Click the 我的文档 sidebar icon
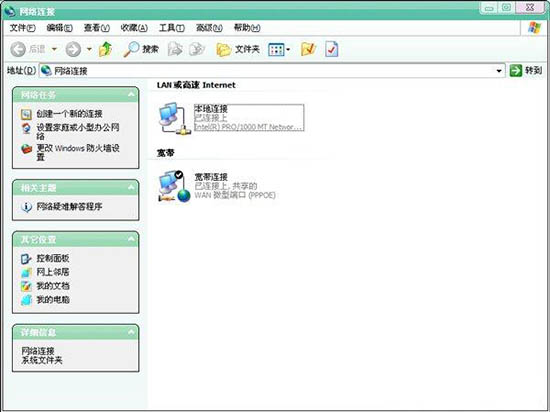This screenshot has width=550, height=412. tap(26, 286)
